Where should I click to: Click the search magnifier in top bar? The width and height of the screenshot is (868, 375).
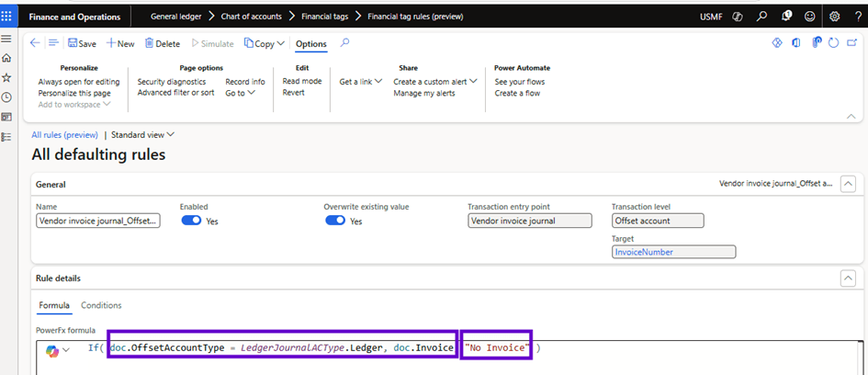click(x=762, y=16)
